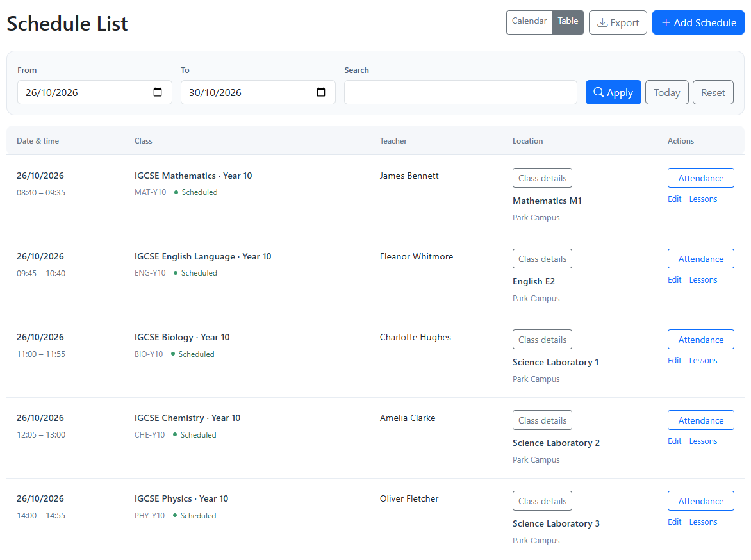The image size is (751, 560).
Task: Edit the IGCSE Chemistry schedule
Action: [674, 441]
